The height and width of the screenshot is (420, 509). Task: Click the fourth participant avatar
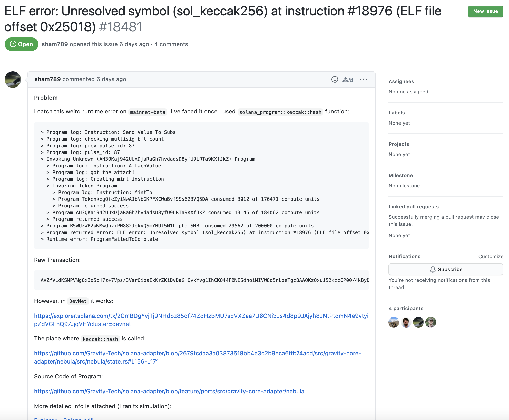click(431, 322)
